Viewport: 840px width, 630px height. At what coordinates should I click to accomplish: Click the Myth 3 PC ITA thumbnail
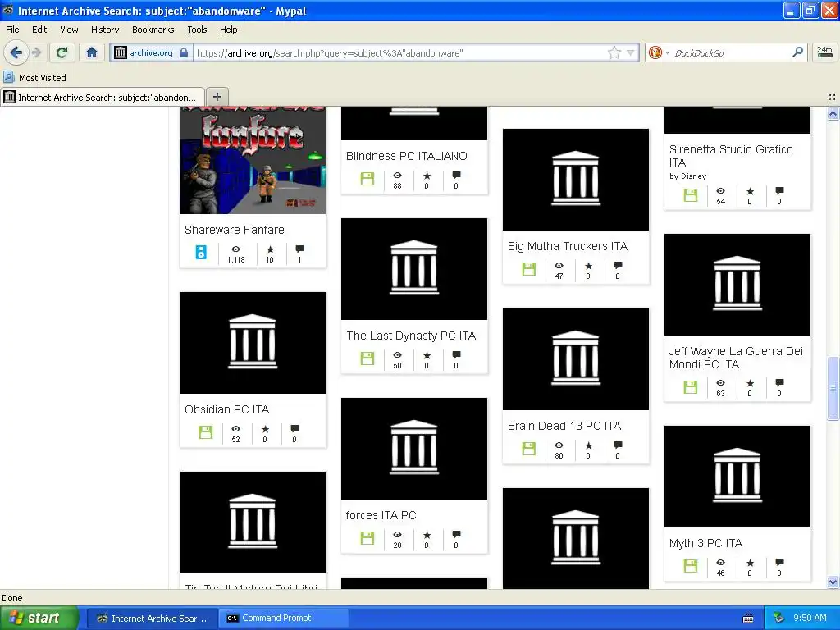[737, 477]
